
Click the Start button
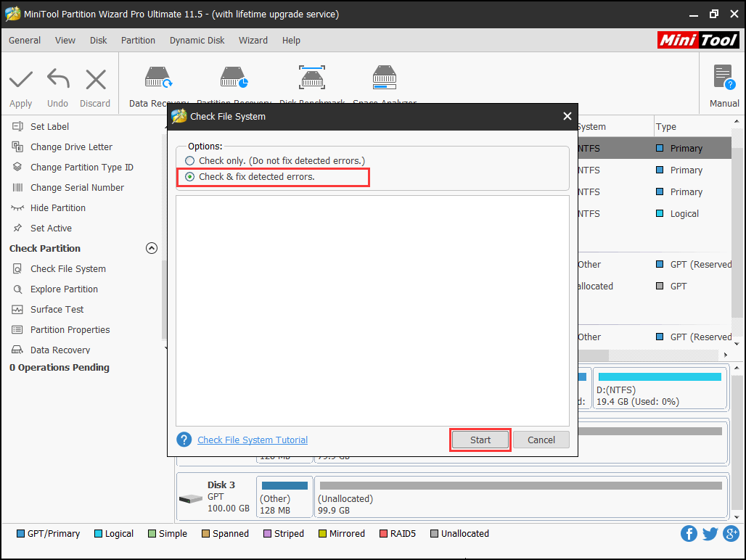(x=480, y=440)
